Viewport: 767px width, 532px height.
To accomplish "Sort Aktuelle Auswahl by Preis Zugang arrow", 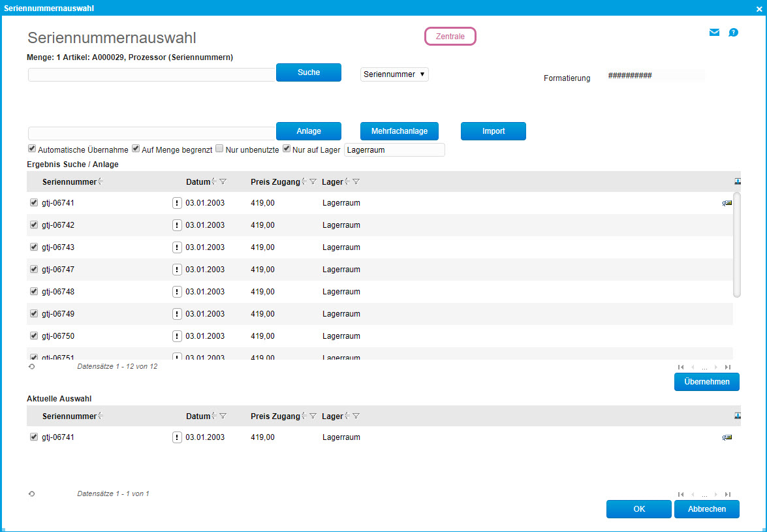I will click(304, 416).
